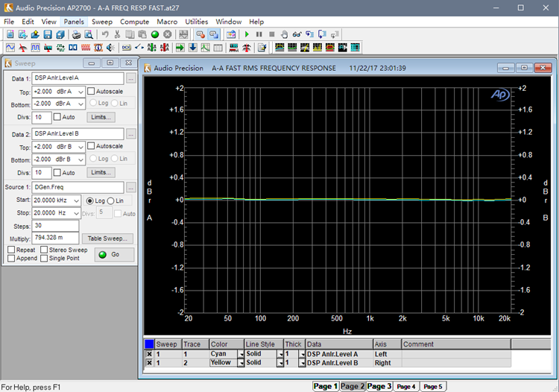Open the Graph panel curve icon

click(206, 48)
